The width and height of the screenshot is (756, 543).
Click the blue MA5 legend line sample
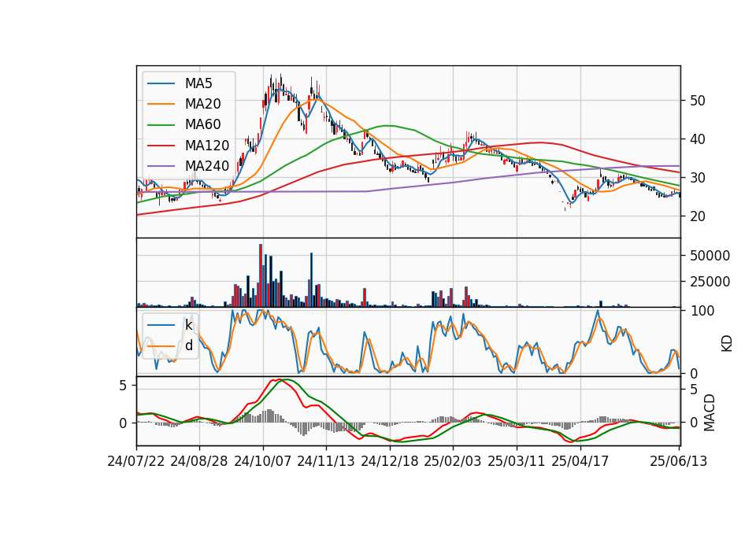click(161, 83)
